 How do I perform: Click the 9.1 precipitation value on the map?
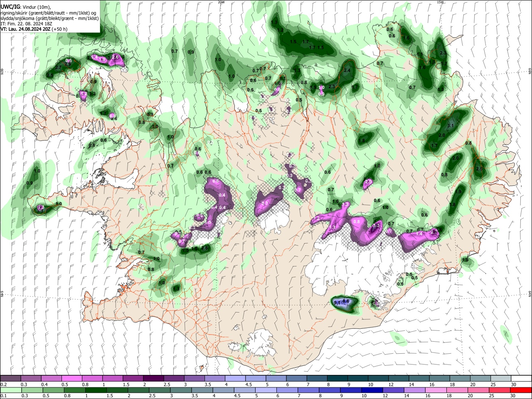click(x=337, y=303)
